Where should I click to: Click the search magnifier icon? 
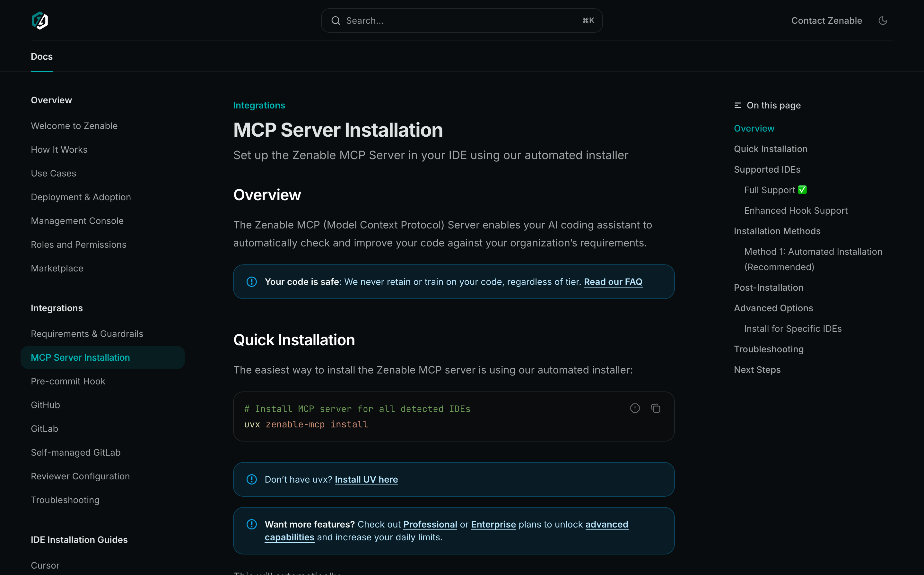pos(336,21)
